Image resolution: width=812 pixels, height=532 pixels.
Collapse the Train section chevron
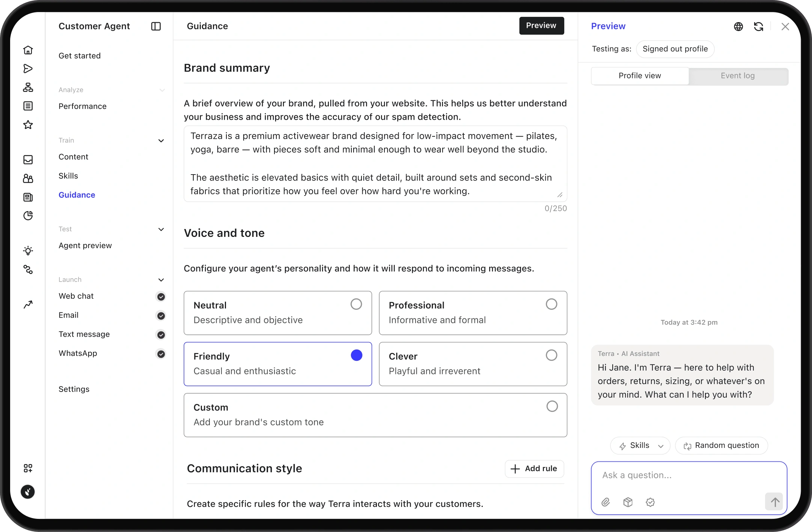point(161,141)
